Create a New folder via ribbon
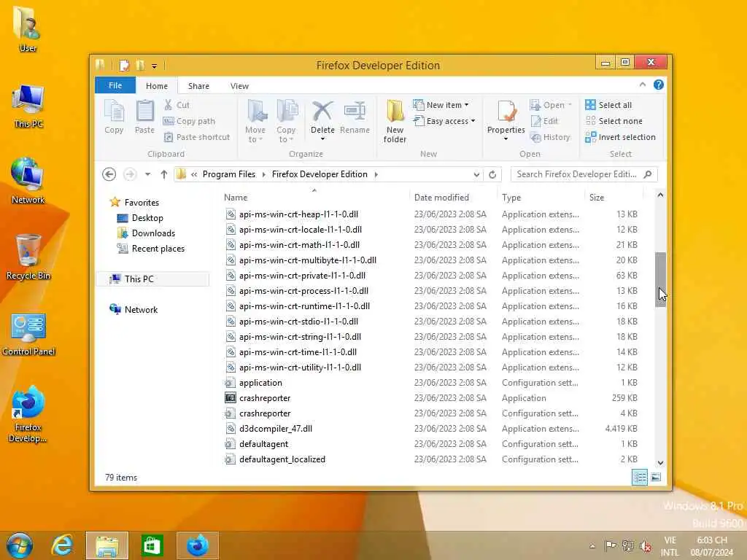 click(x=395, y=121)
